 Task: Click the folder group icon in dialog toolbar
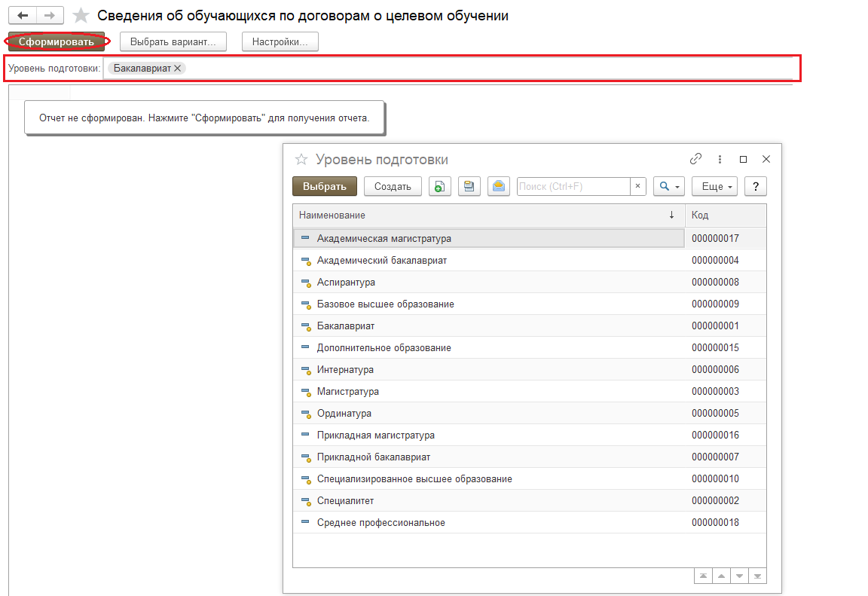coord(469,186)
